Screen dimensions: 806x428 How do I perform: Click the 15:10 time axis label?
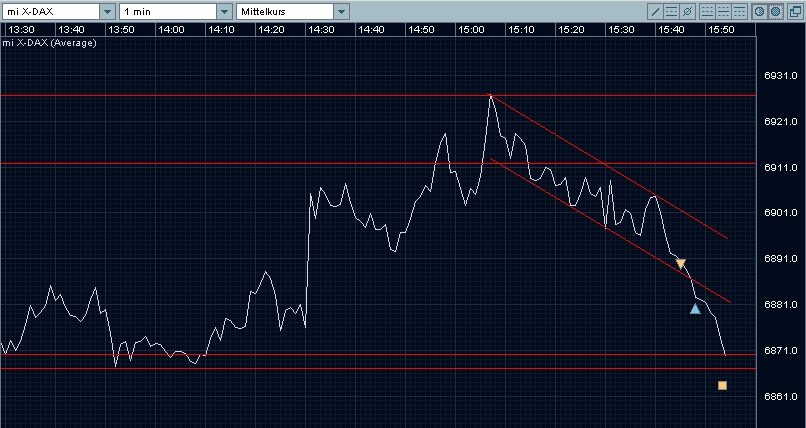[x=521, y=30]
